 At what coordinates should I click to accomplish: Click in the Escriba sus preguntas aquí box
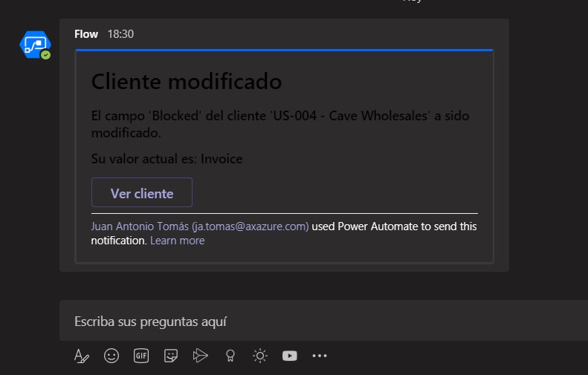[x=323, y=321]
